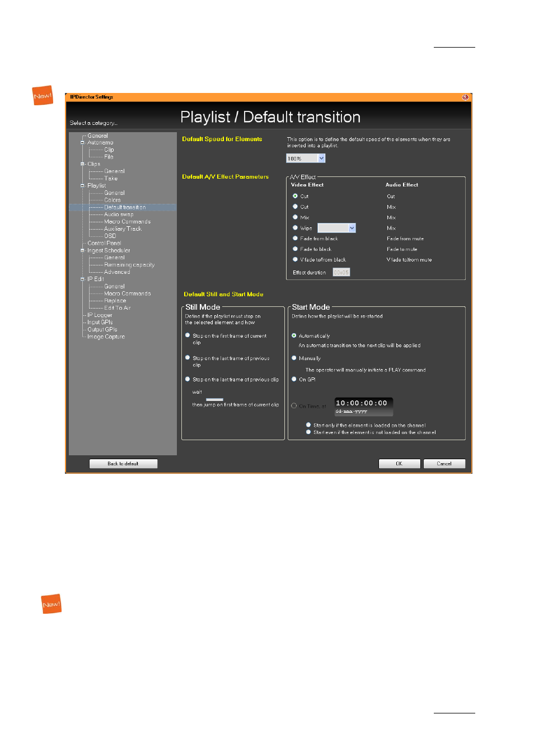
Task: Open Audio swap settings
Action: tap(119, 214)
